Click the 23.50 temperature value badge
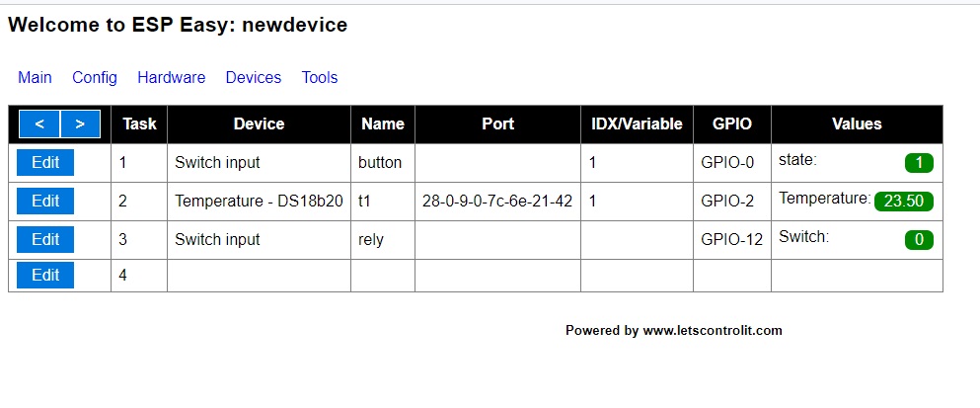 click(x=903, y=202)
